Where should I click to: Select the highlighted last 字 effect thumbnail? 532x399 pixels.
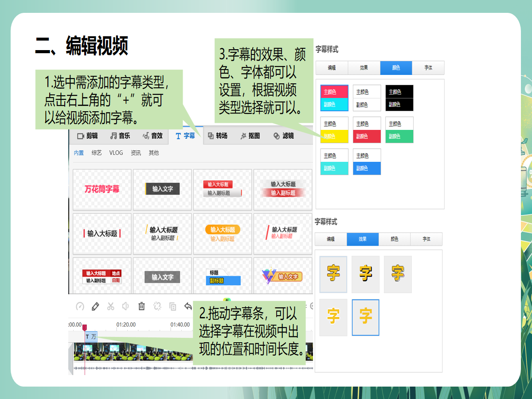[365, 317]
